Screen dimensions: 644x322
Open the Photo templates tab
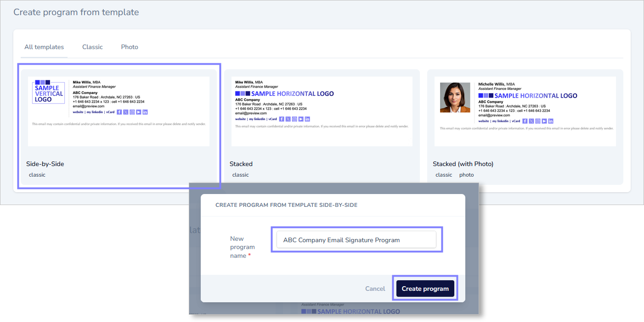tap(130, 47)
